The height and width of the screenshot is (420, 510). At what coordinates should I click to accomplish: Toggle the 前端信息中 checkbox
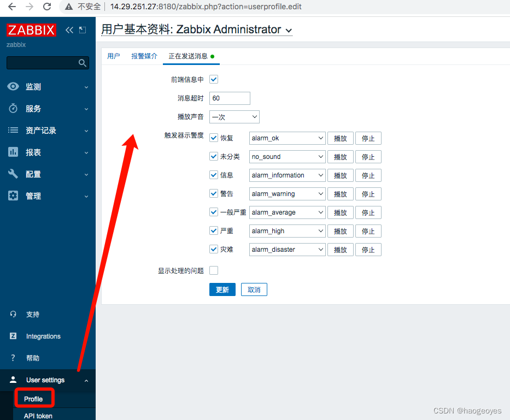click(x=214, y=79)
